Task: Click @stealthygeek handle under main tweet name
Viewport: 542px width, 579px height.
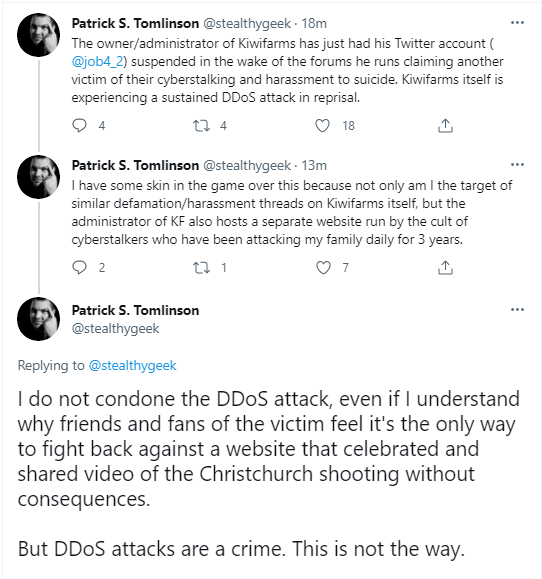Action: pos(115,329)
